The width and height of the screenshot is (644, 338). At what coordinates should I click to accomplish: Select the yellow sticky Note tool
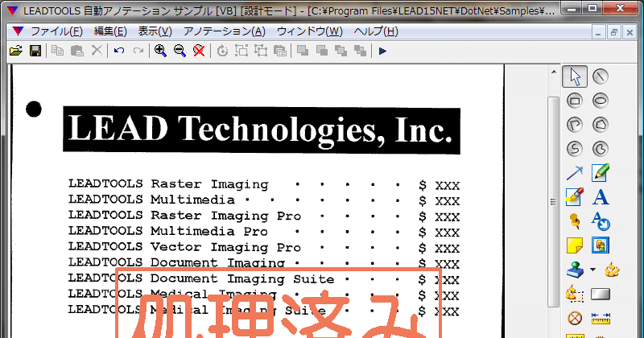[575, 245]
